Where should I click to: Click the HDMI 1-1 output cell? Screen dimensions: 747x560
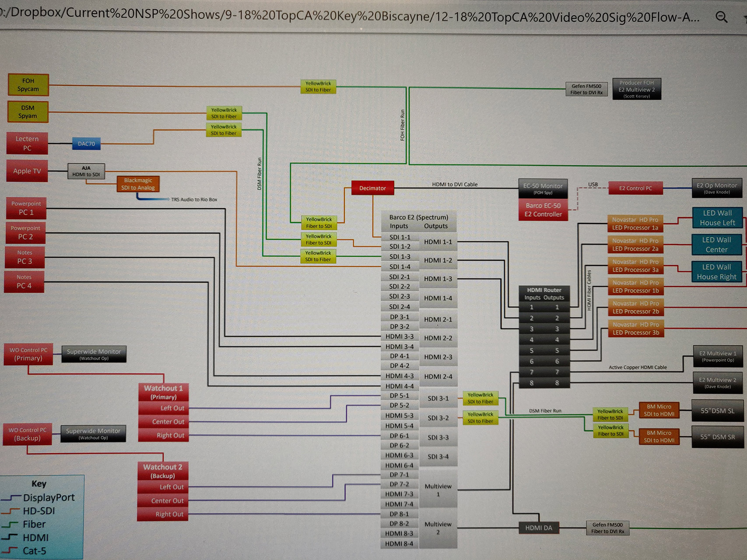438,241
